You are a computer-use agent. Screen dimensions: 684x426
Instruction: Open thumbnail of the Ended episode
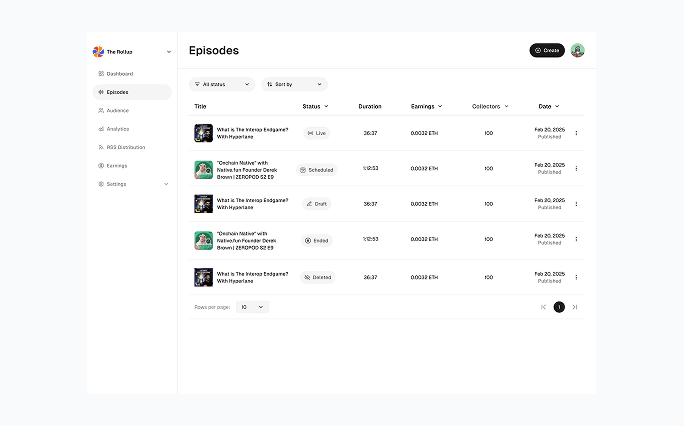[x=203, y=240]
